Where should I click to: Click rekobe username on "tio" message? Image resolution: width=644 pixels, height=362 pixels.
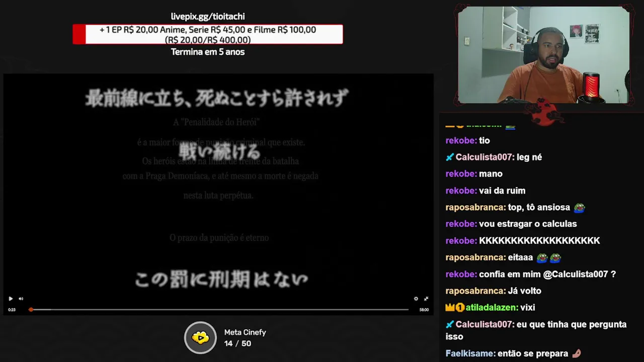(x=461, y=140)
